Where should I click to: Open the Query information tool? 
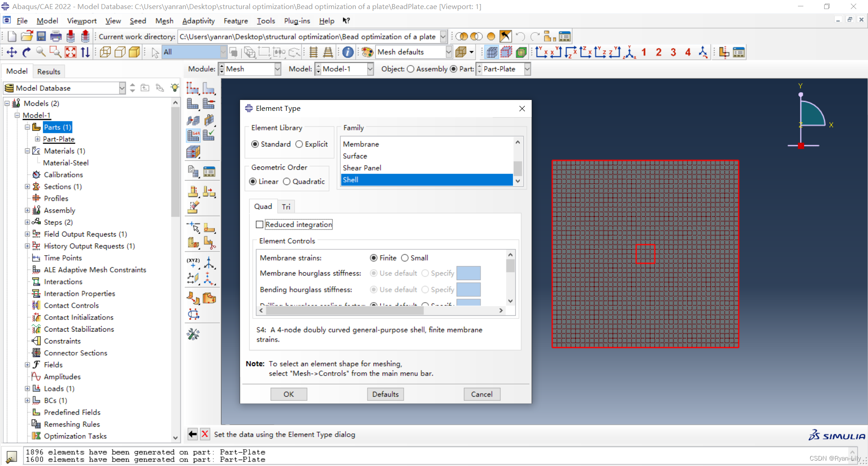point(348,52)
